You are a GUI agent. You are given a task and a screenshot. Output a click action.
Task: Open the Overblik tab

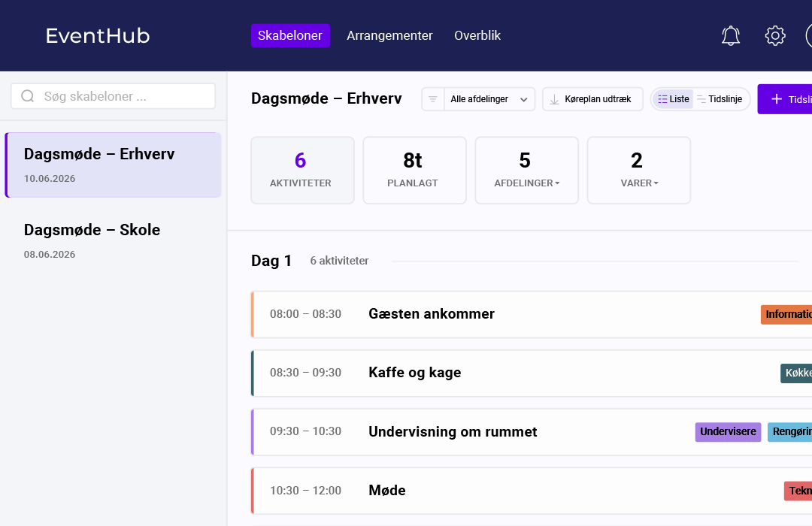coord(477,36)
